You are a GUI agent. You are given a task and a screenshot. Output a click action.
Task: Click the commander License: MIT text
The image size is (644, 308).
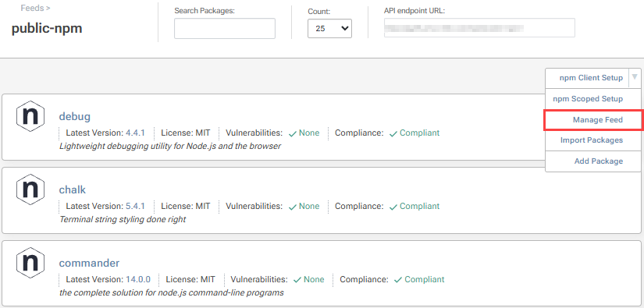[x=190, y=279]
